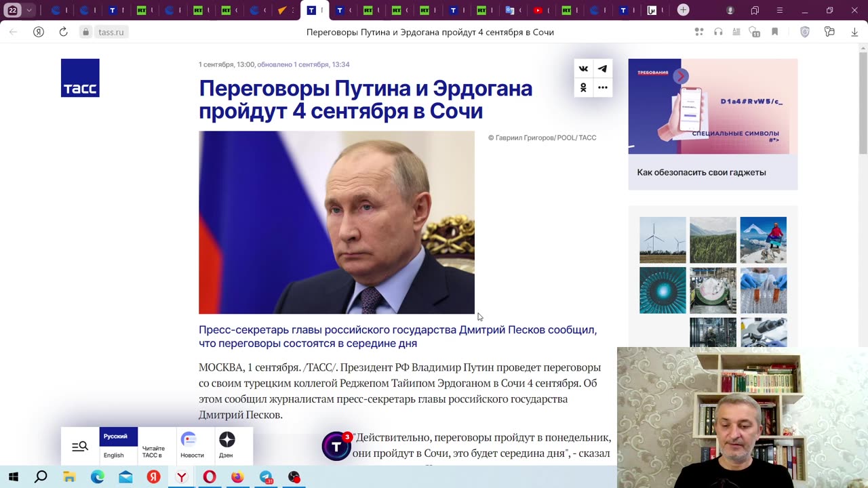Open File Explorer from taskbar
The width and height of the screenshot is (868, 488).
[x=69, y=477]
